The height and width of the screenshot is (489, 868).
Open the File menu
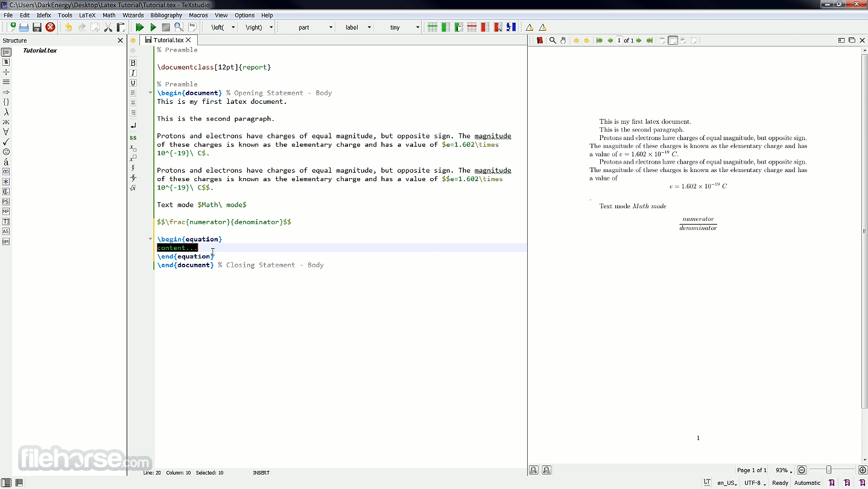click(x=8, y=15)
